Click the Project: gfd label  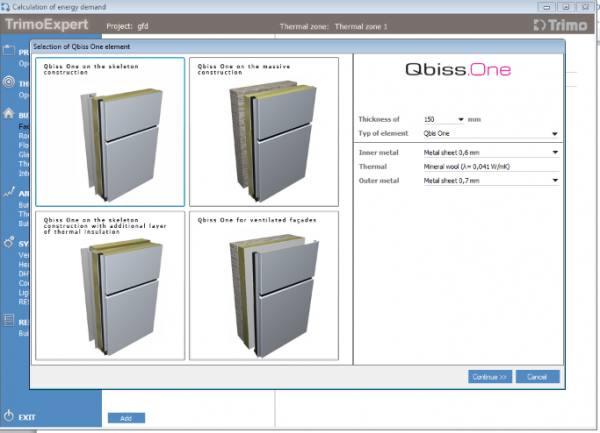[127, 26]
